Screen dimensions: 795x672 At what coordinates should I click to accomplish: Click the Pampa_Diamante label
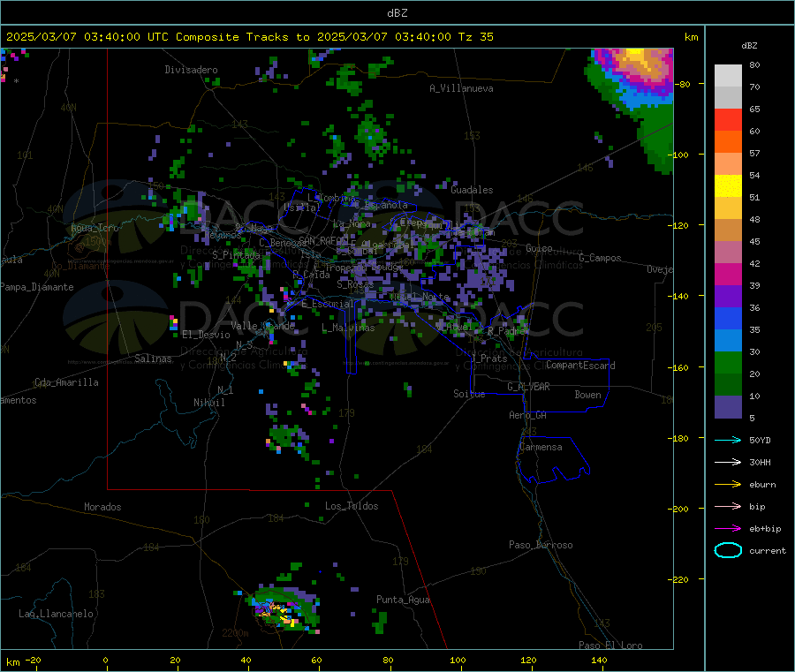pyautogui.click(x=36, y=287)
